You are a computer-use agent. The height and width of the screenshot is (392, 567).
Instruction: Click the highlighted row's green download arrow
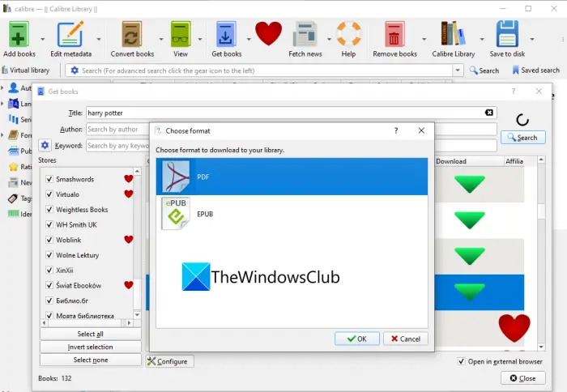tap(469, 292)
